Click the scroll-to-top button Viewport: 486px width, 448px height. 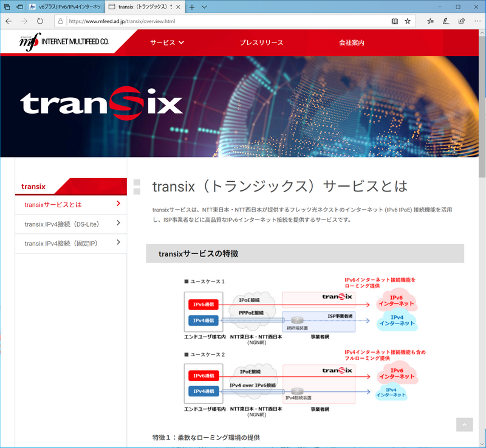(464, 425)
